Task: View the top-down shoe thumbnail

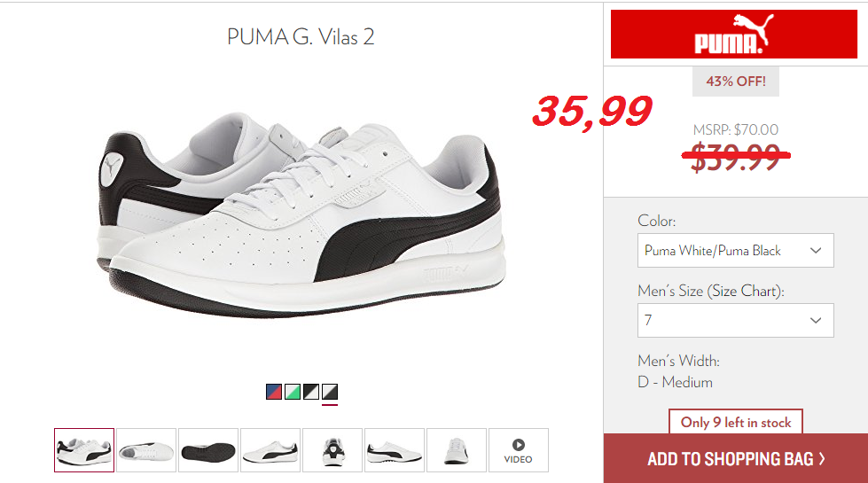Action: coord(146,450)
